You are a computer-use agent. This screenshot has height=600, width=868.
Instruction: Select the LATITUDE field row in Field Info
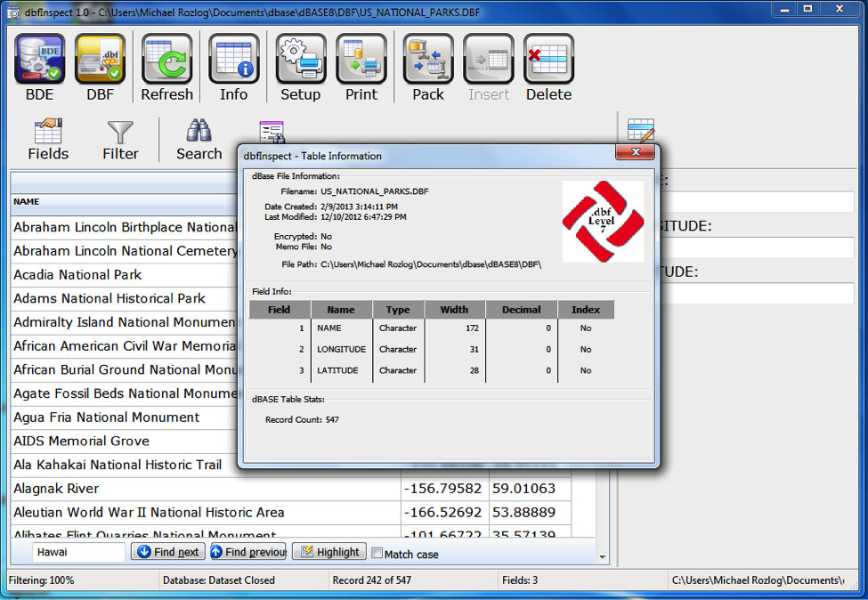432,370
